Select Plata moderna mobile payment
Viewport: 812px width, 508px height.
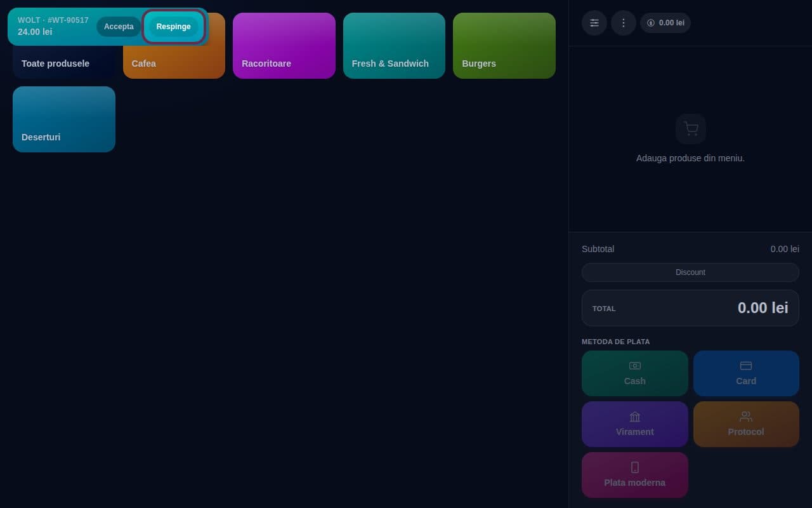(x=635, y=475)
